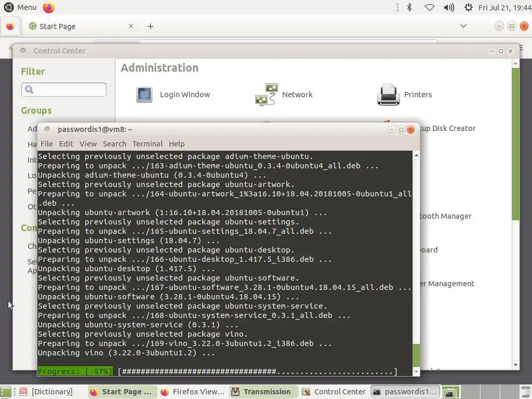Click Control Center scrollbar down arrow
This screenshot has width=532, height=399.
coord(515,365)
